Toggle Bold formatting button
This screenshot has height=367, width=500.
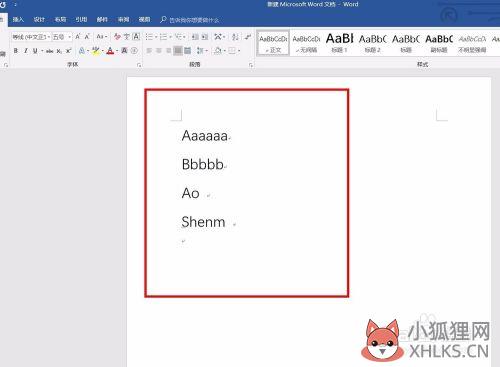[16, 51]
